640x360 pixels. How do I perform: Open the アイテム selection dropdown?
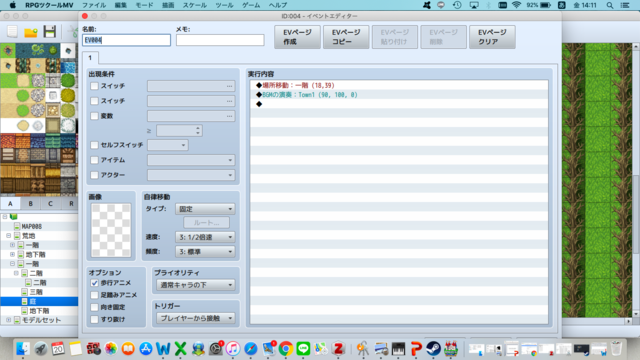tap(191, 160)
